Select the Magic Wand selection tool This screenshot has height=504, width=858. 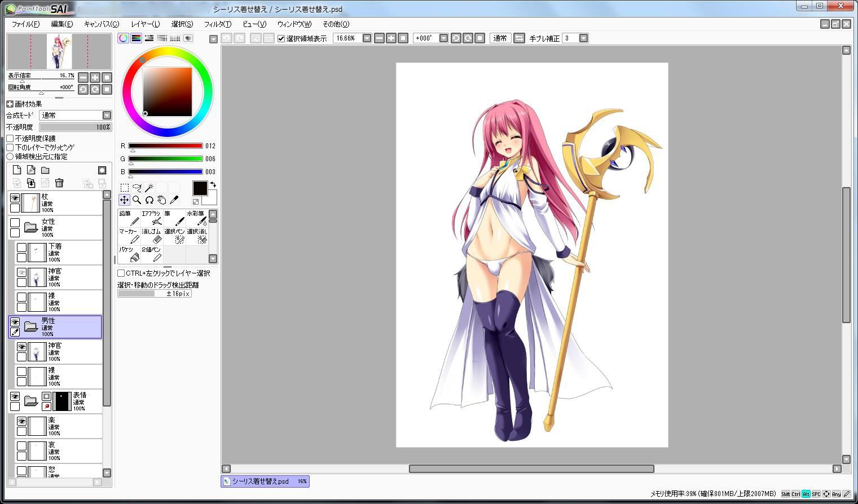(149, 187)
